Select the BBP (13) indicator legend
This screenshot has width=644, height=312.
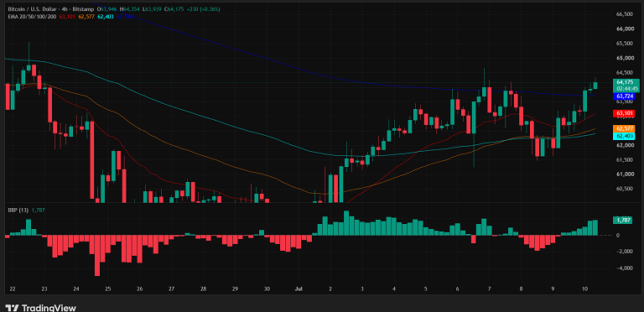[18, 211]
